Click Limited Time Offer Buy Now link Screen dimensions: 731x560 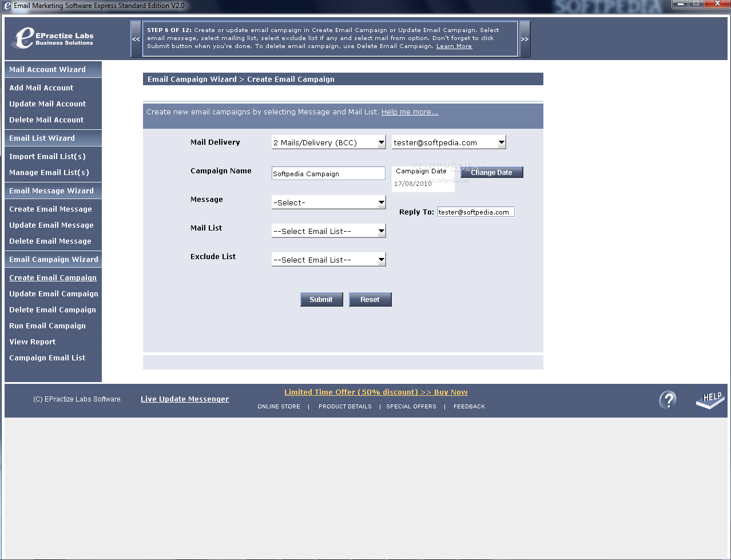pos(376,392)
